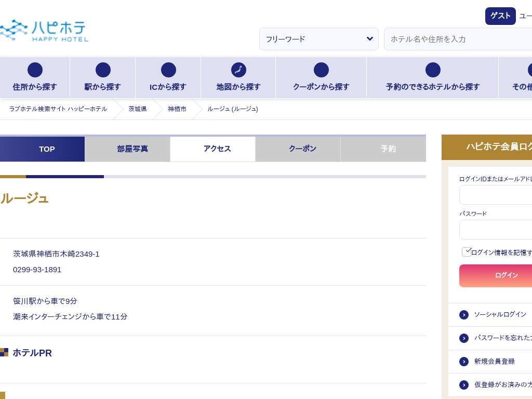Toggle the ログイン情報を記憶する checkbox

click(467, 252)
